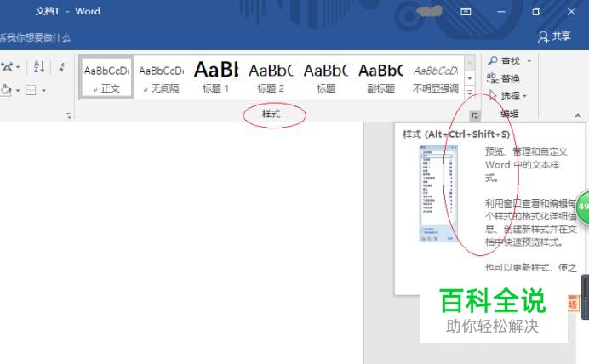Image resolution: width=589 pixels, height=364 pixels.
Task: Open shading color dropdown arrow
Action: click(17, 90)
